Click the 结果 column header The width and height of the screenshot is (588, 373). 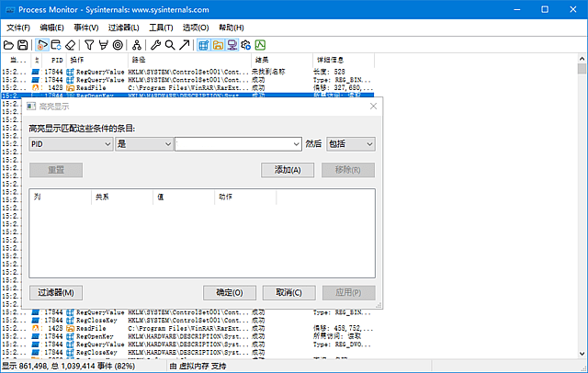(282, 60)
